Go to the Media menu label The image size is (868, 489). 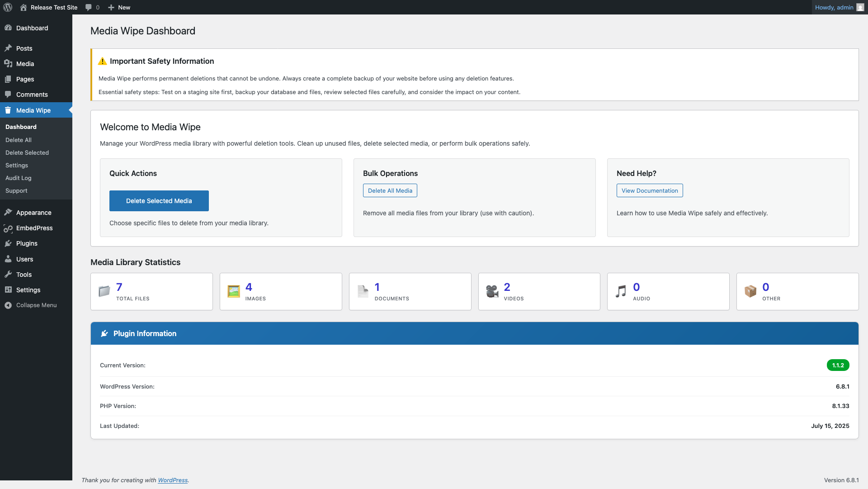25,64
